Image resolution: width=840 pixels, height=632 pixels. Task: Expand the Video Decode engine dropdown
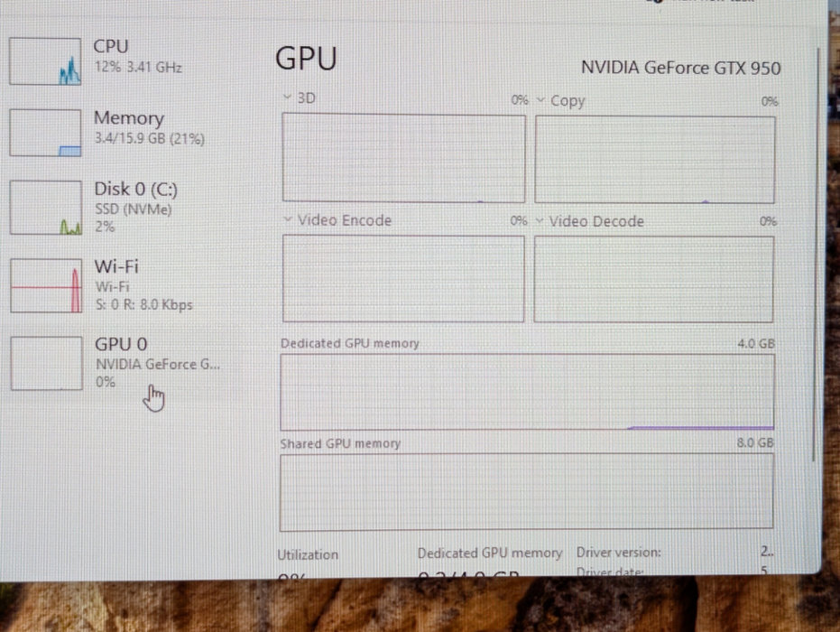(x=540, y=221)
